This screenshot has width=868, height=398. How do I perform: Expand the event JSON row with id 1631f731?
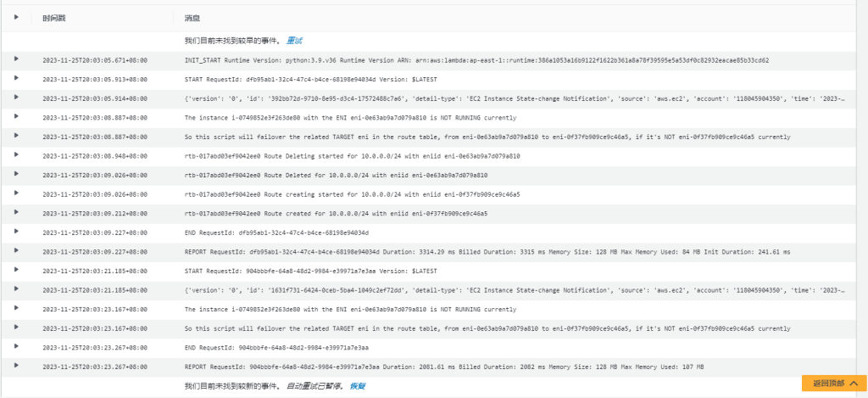(x=16, y=289)
